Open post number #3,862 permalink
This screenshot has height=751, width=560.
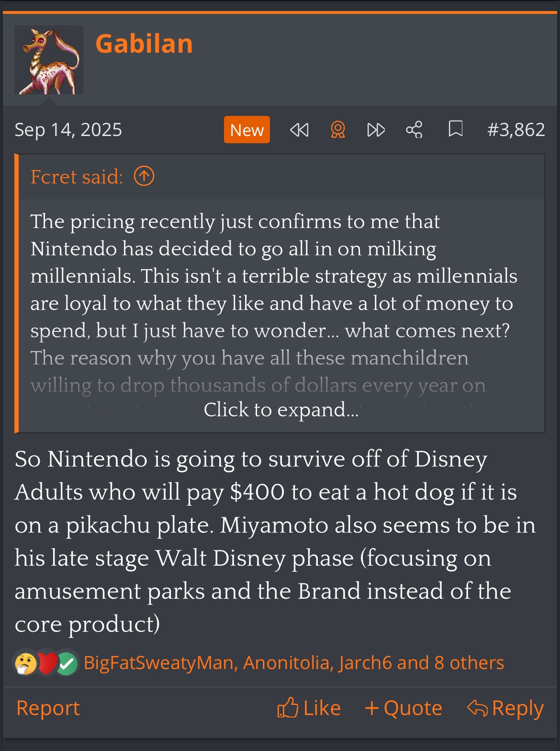516,130
